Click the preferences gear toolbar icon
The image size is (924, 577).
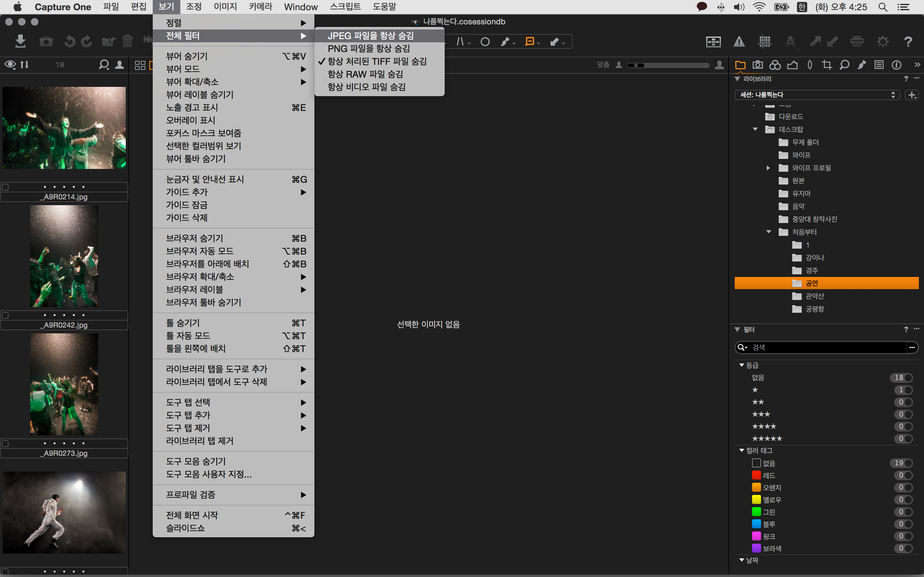coord(882,42)
